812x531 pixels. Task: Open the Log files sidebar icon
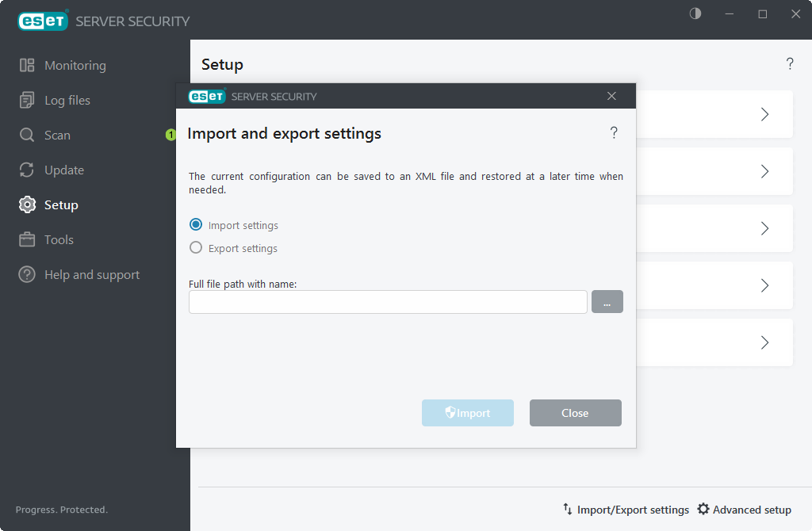coord(27,100)
